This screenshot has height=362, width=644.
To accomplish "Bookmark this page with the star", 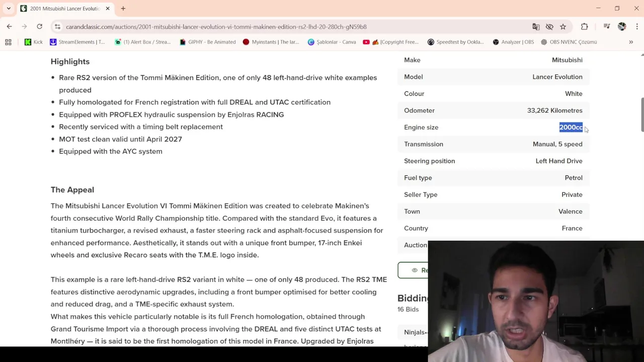I will click(563, 27).
